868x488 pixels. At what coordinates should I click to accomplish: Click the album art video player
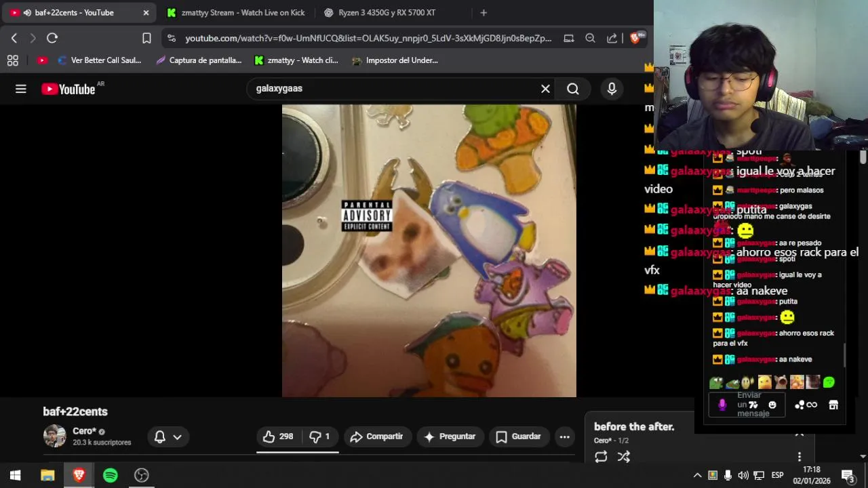pos(429,251)
